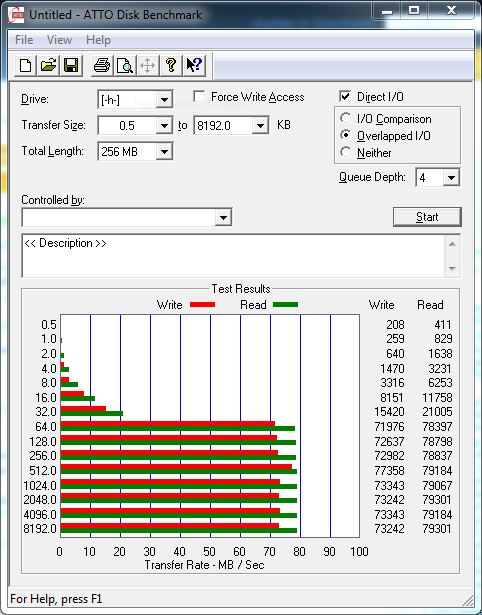Expand the Queue Depth dropdown
The width and height of the screenshot is (482, 615).
451,178
